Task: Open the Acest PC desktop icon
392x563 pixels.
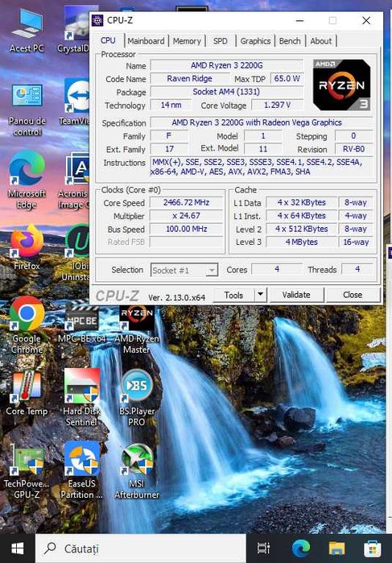Action: 27,31
